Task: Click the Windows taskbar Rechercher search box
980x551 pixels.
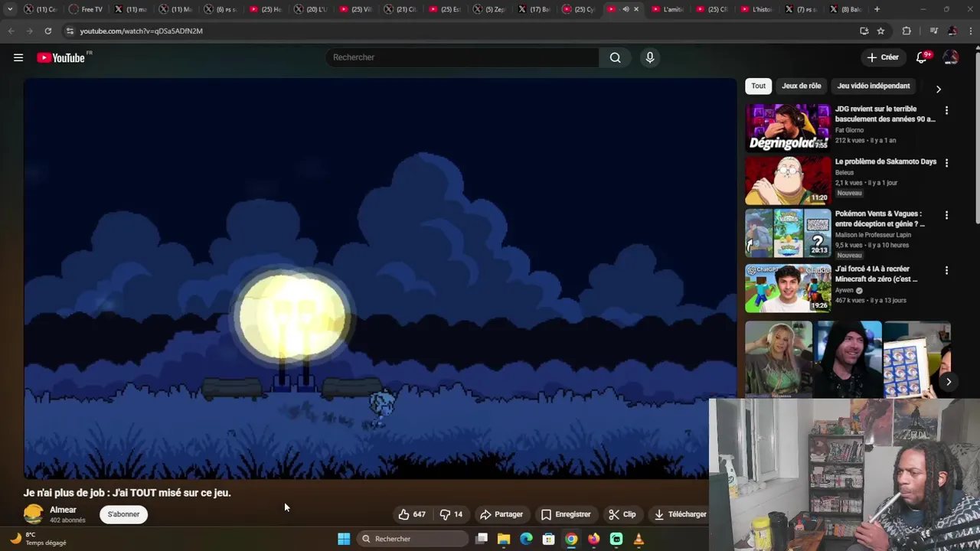Action: [x=413, y=539]
